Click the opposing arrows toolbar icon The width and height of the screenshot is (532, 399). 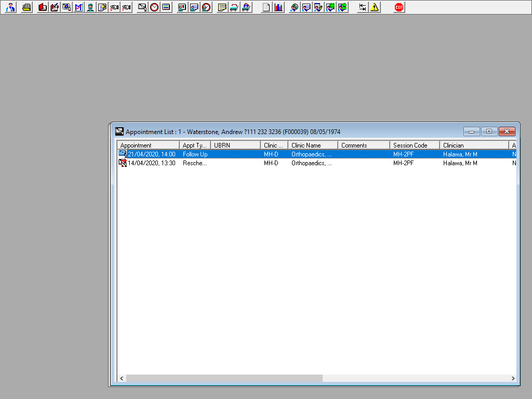pos(362,7)
